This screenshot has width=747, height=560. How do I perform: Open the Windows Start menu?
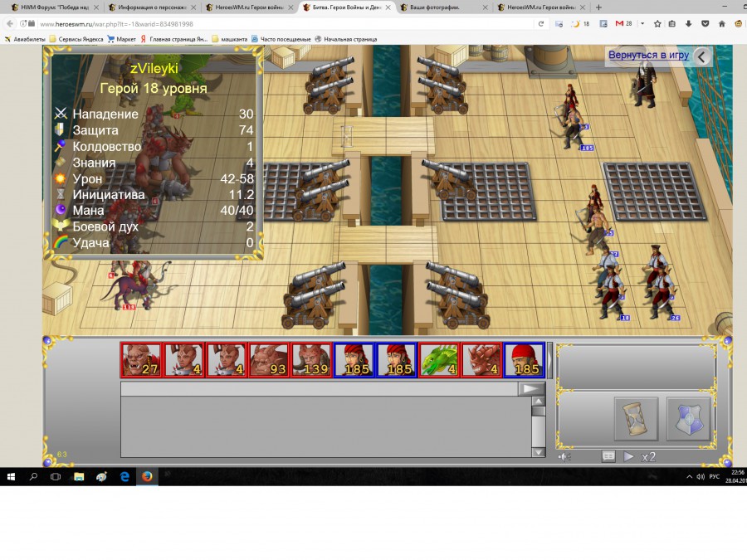pyautogui.click(x=11, y=476)
